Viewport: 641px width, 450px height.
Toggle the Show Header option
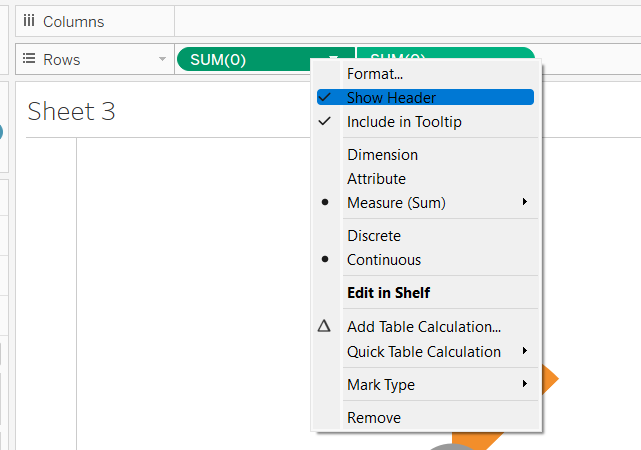pyautogui.click(x=391, y=97)
